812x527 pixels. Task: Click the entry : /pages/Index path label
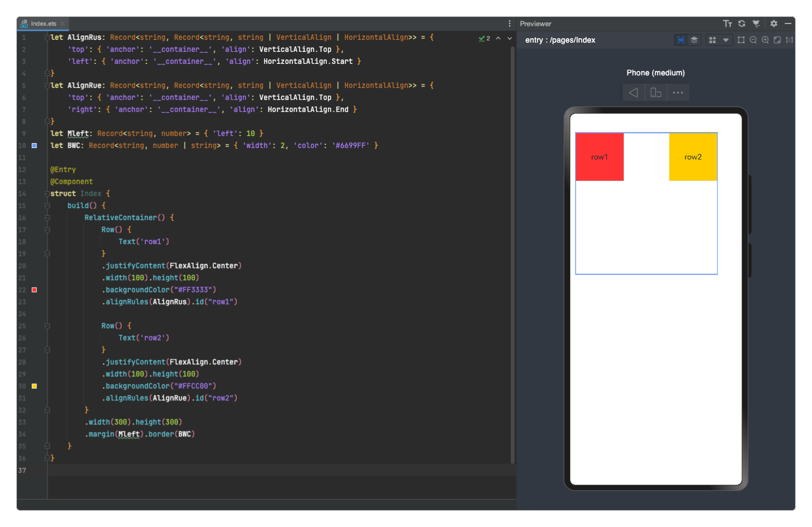tap(560, 40)
